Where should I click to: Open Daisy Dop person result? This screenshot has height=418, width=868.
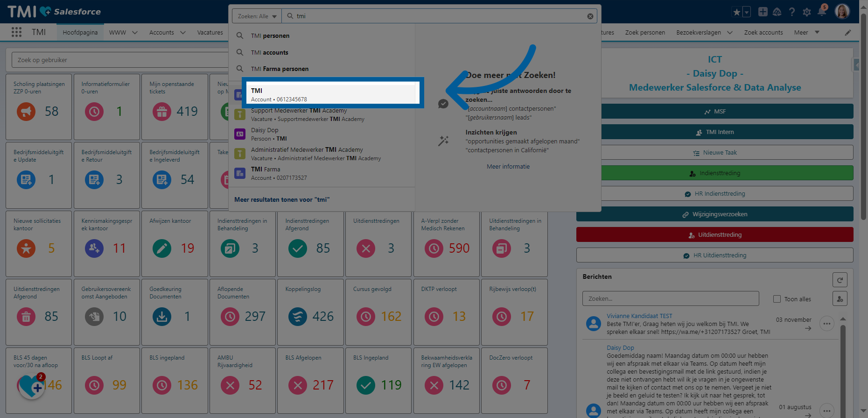click(322, 134)
